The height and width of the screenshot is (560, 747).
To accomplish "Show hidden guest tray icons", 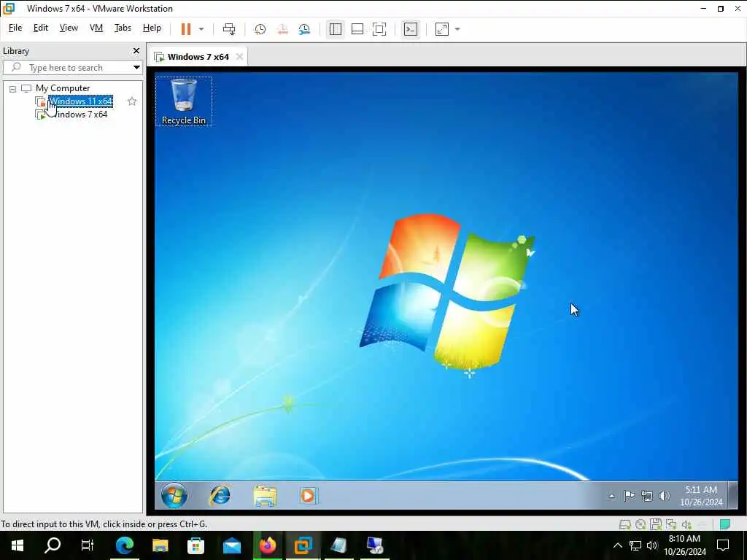I will click(x=612, y=496).
